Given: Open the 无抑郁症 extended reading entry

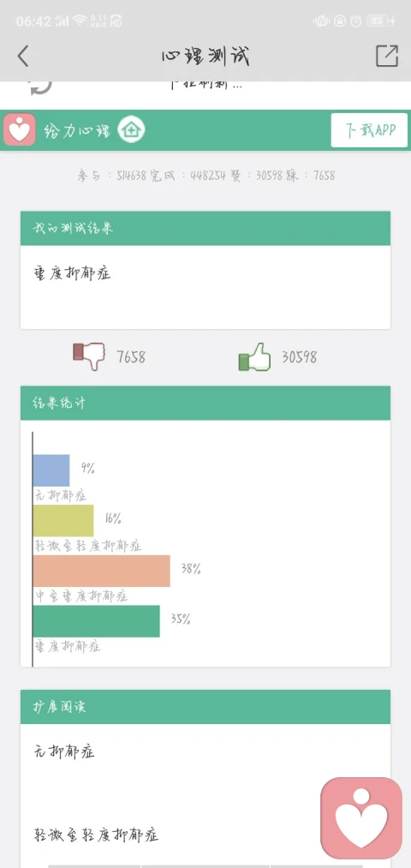Looking at the screenshot, I should tap(64, 751).
